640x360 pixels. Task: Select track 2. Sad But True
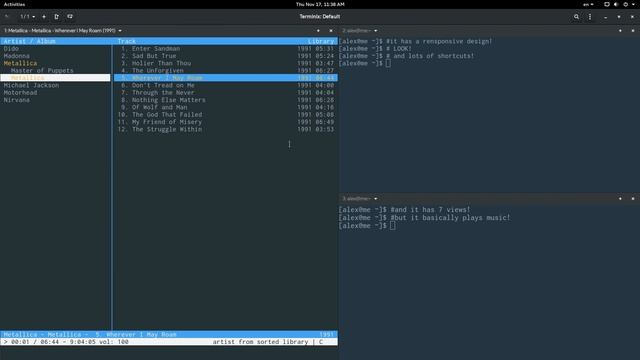click(226, 56)
